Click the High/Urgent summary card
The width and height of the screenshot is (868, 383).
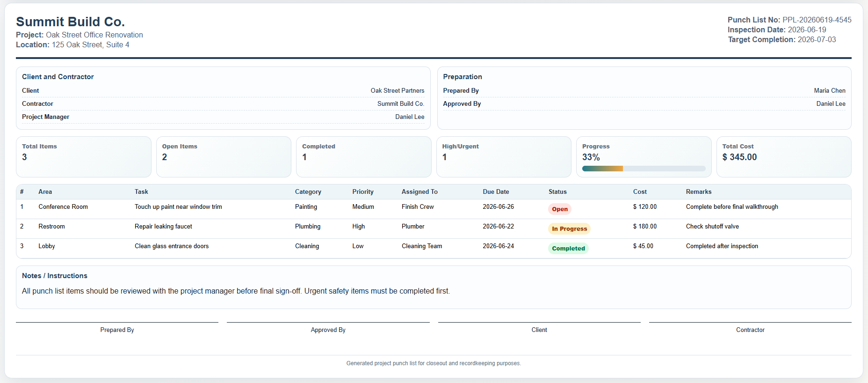504,157
